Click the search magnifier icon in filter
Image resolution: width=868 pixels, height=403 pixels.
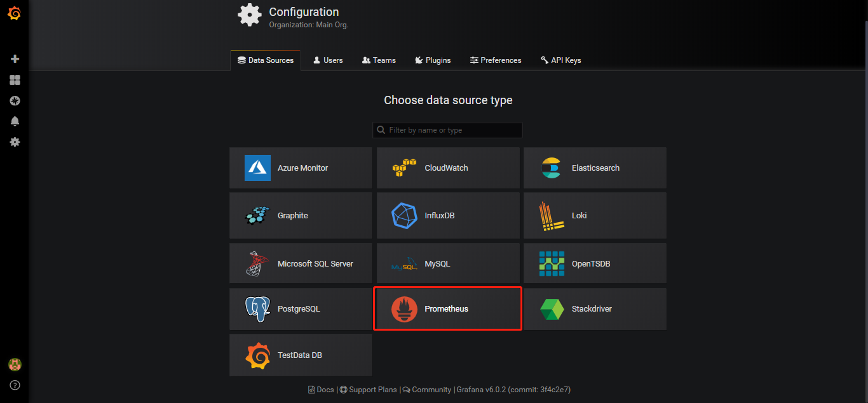(381, 130)
